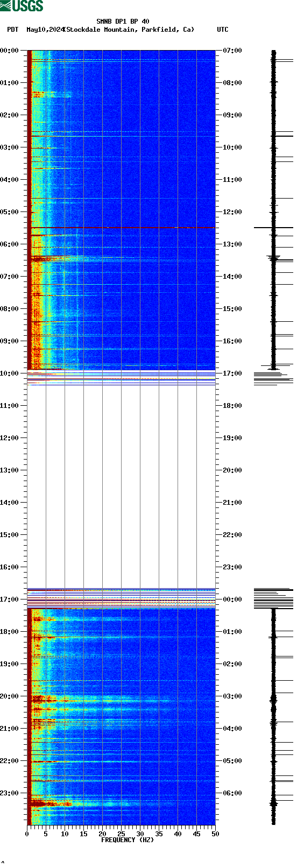Click the 06:00 tick label on UTC axis
Screen dimensions: 297x868
[x=232, y=793]
